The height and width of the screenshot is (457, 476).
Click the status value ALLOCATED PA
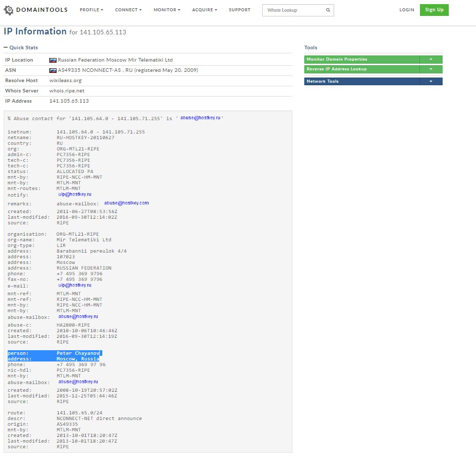tap(75, 172)
